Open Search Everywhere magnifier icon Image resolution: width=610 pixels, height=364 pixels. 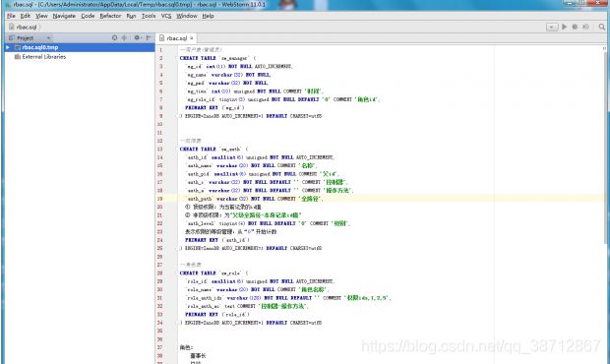601,27
